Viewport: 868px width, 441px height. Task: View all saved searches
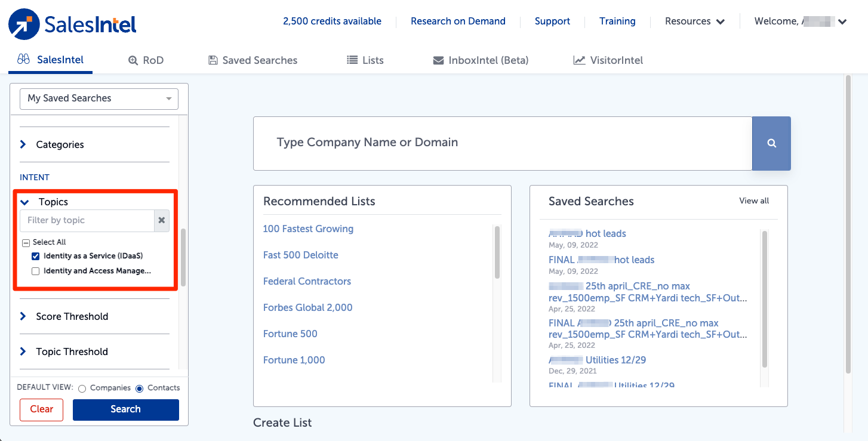754,201
